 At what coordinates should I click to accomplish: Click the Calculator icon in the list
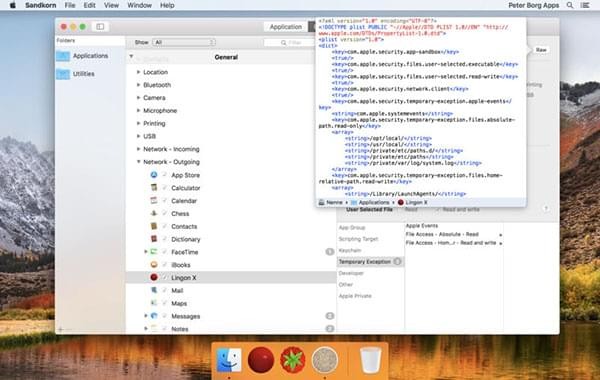[154, 188]
